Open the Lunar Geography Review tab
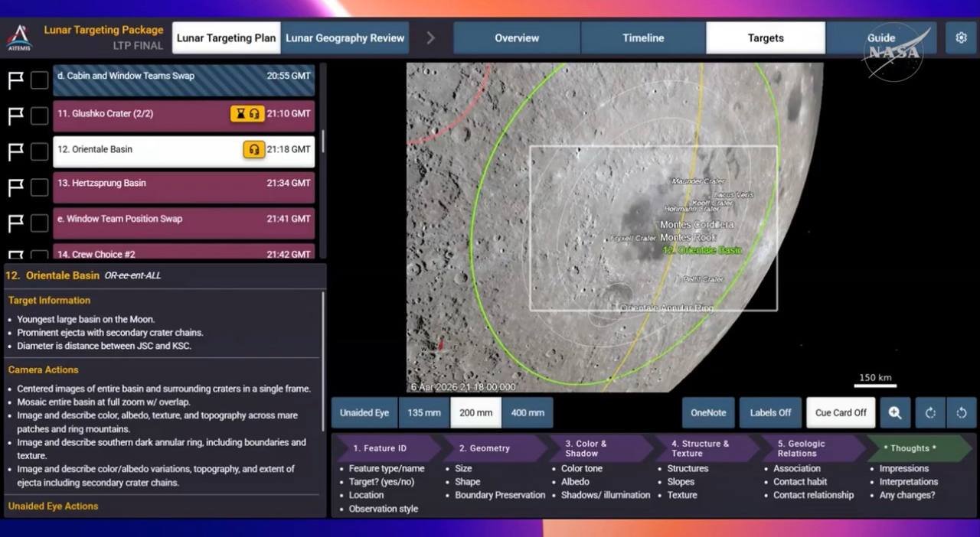Screen dimensions: 980x537 [345, 37]
